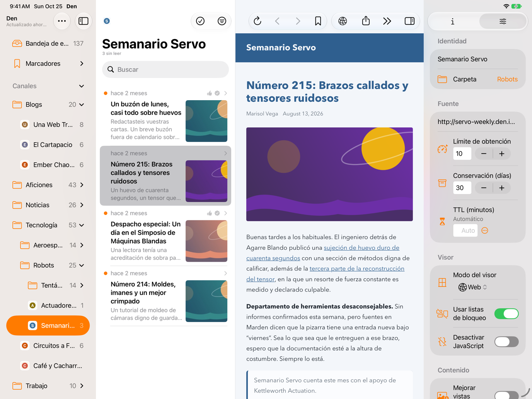Screen dimensions: 532x399
Task: Change Carpeta folder Robots
Action: coord(507,79)
